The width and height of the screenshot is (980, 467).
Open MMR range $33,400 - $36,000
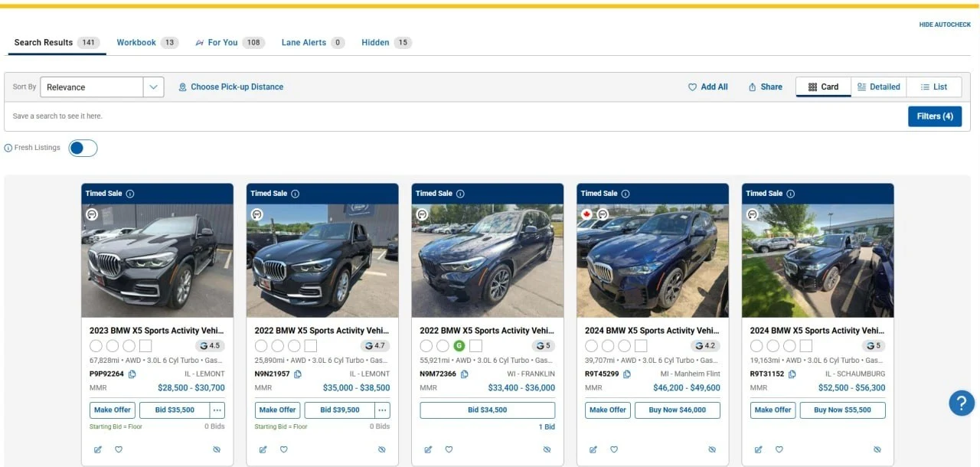[x=521, y=388]
